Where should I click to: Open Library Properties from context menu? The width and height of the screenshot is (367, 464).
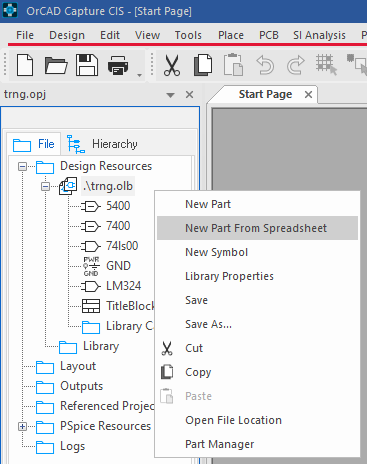tap(257, 276)
